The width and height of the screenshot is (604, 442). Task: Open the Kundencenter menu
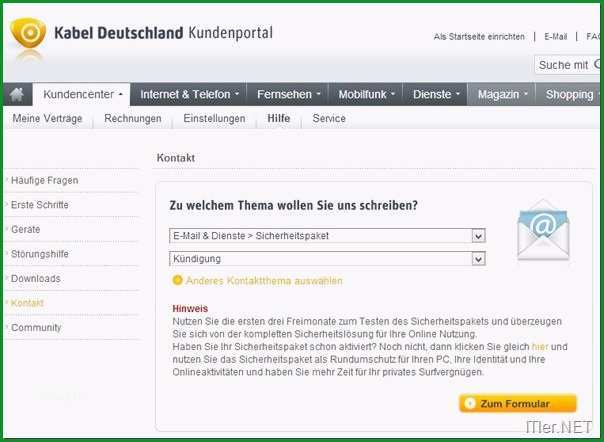82,94
